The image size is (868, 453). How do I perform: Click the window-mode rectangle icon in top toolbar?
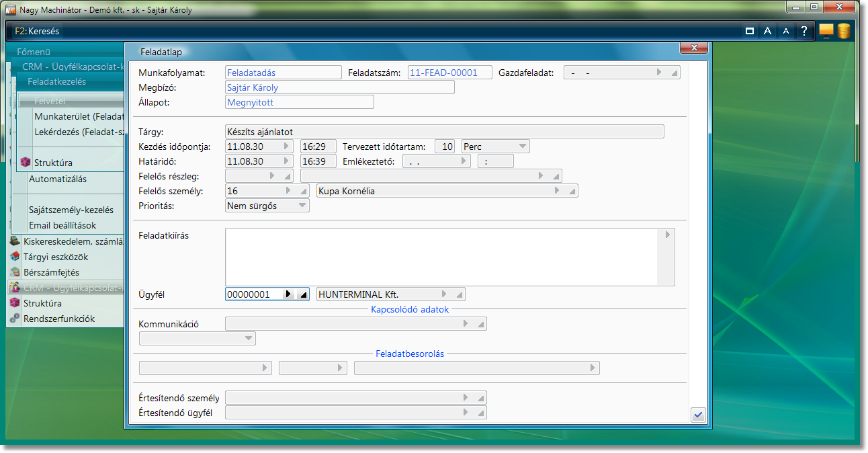tap(750, 31)
